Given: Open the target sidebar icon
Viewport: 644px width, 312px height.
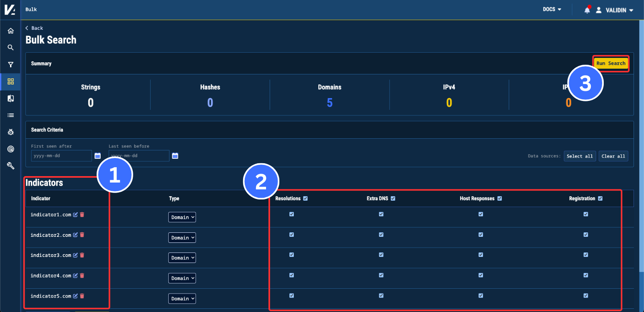Looking at the screenshot, I should 10,149.
